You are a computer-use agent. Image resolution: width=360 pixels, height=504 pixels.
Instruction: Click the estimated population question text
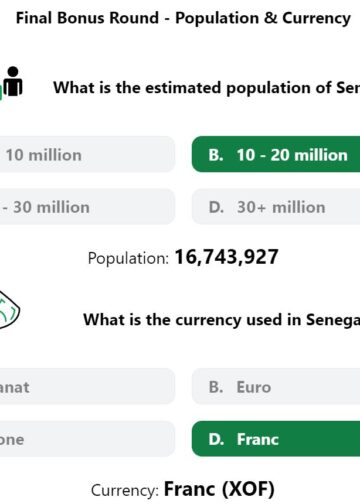pos(207,88)
